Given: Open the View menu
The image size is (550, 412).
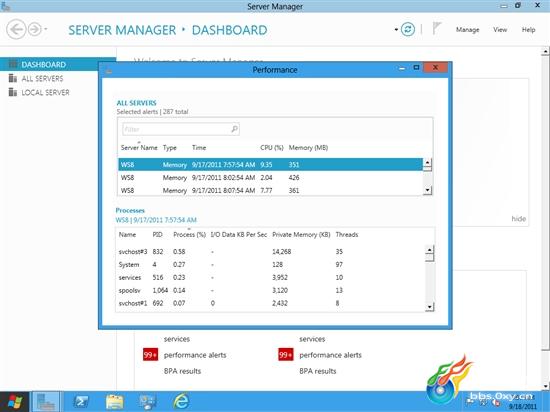Looking at the screenshot, I should pos(500,30).
